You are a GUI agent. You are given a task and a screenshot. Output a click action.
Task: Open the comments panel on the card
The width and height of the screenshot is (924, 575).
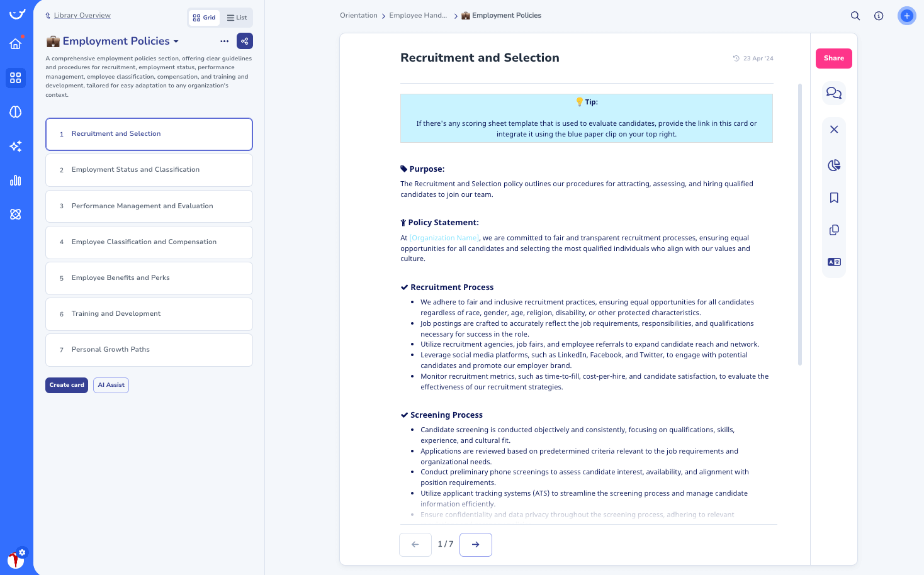(833, 92)
